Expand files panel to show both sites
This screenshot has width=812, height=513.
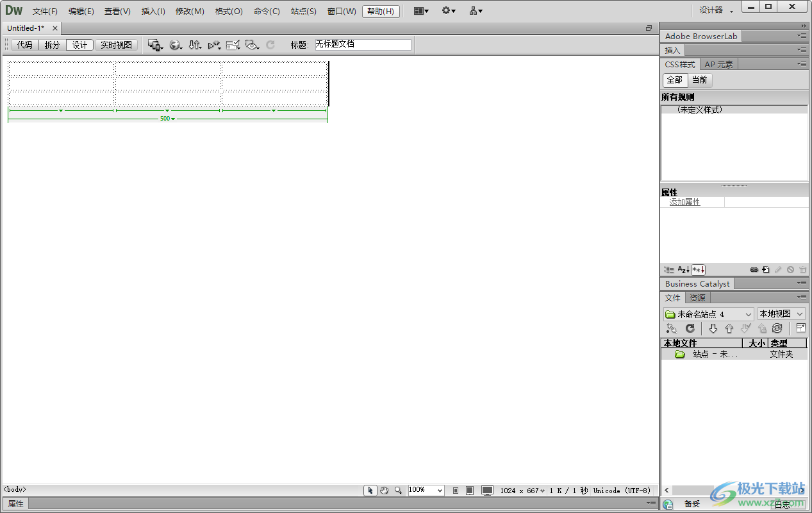[801, 328]
